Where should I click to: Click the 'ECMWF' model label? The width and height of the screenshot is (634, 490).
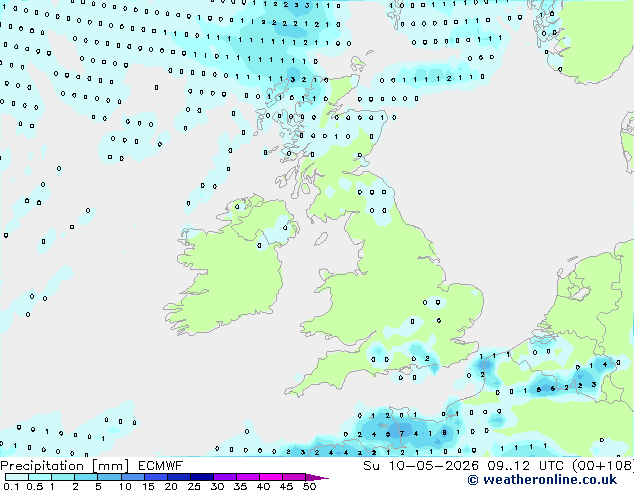(x=161, y=466)
